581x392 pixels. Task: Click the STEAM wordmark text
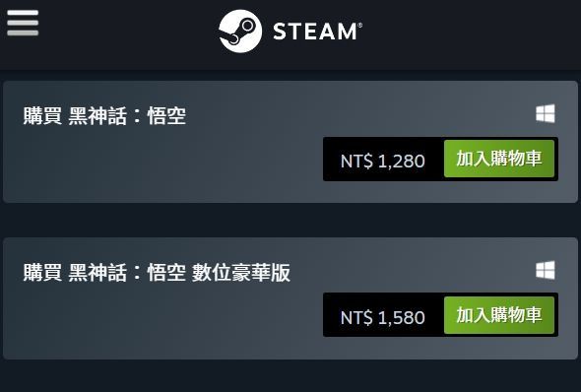tap(317, 32)
